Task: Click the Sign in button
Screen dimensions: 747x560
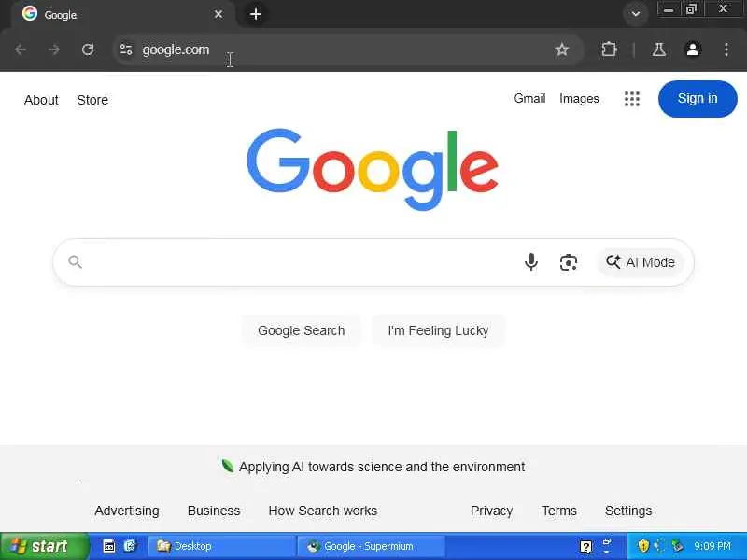Action: coord(698,99)
